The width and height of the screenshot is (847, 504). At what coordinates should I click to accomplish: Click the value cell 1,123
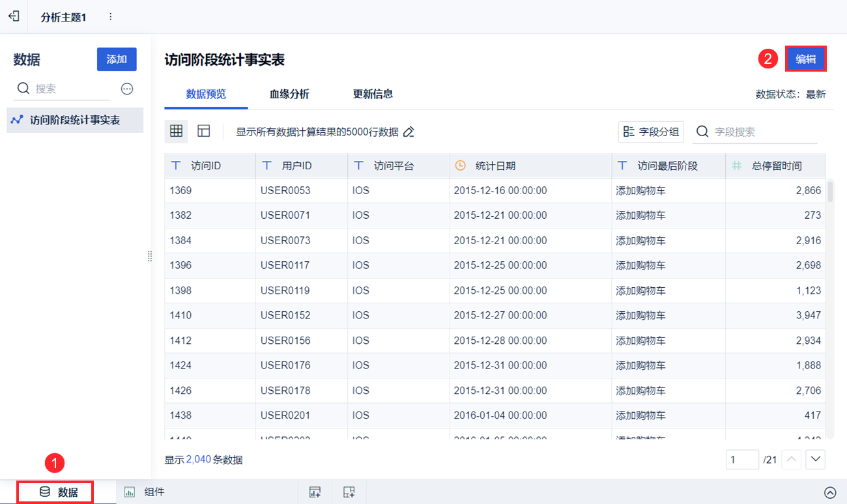775,290
